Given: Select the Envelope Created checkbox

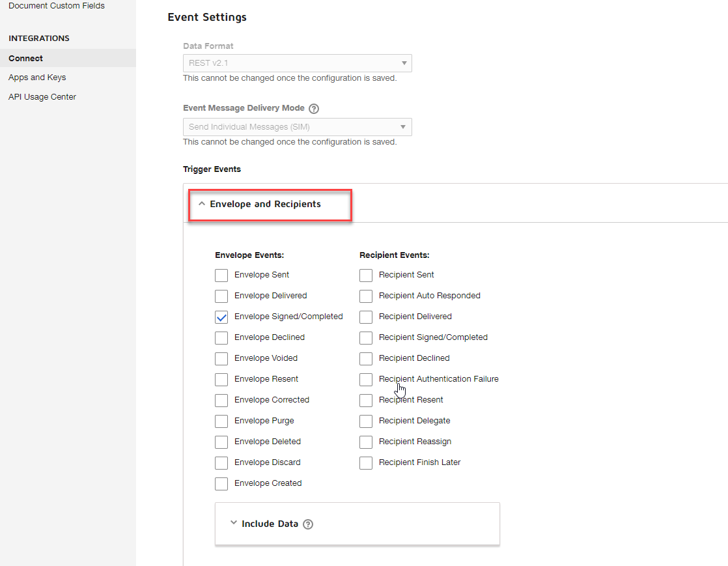Looking at the screenshot, I should [x=221, y=484].
